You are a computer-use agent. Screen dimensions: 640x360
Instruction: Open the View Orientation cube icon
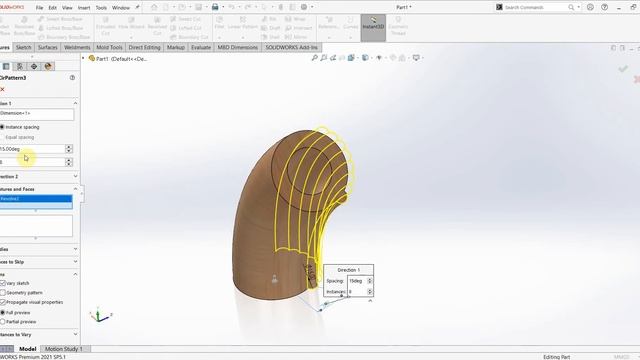351,58
